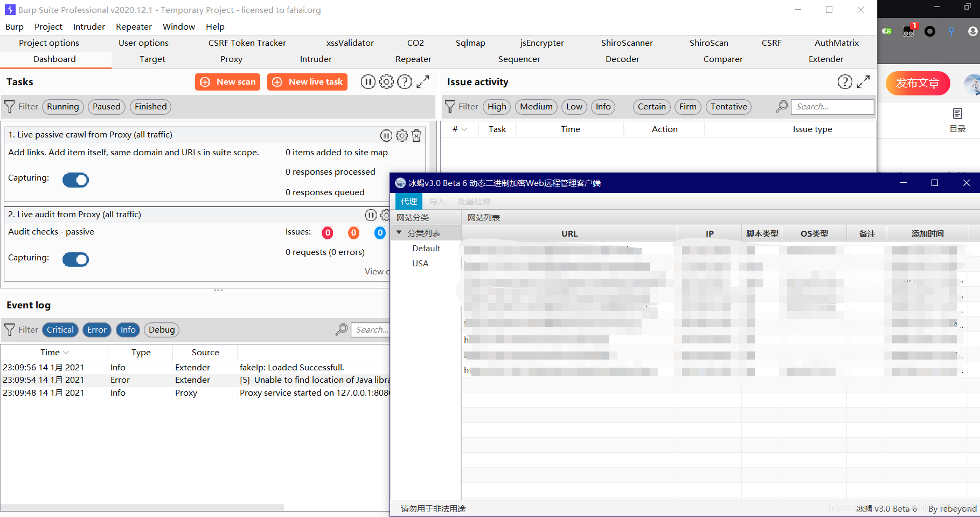The height and width of the screenshot is (517, 980).
Task: Select fakeIp Loaded Successfull log entry
Action: (195, 368)
